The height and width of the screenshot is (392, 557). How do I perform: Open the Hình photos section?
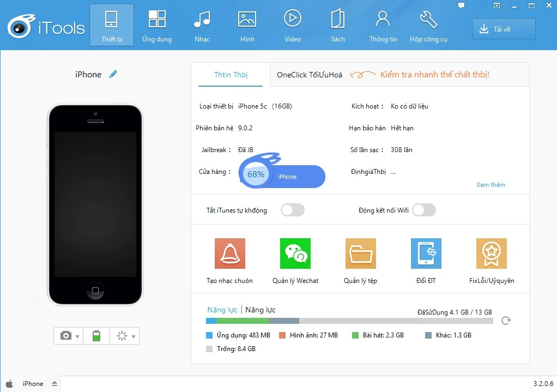pos(247,25)
